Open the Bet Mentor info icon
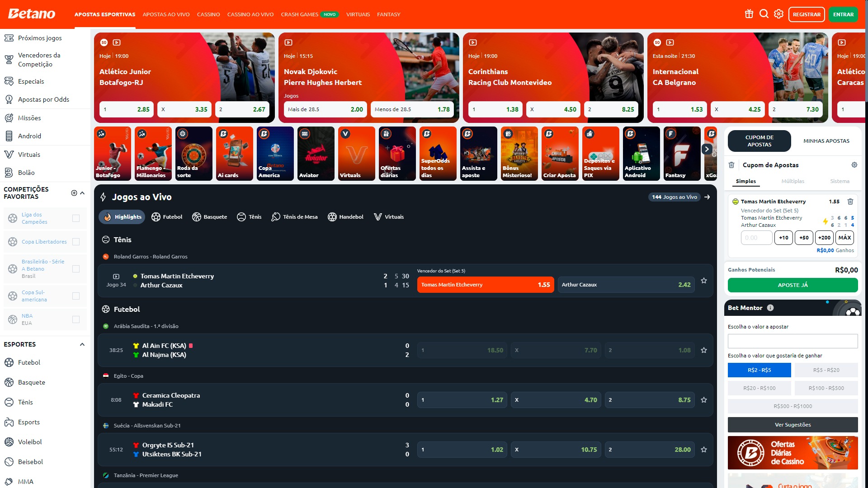 click(x=770, y=308)
